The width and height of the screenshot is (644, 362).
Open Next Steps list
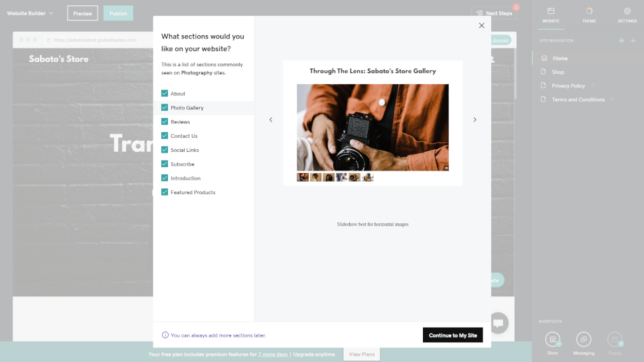coord(494,13)
